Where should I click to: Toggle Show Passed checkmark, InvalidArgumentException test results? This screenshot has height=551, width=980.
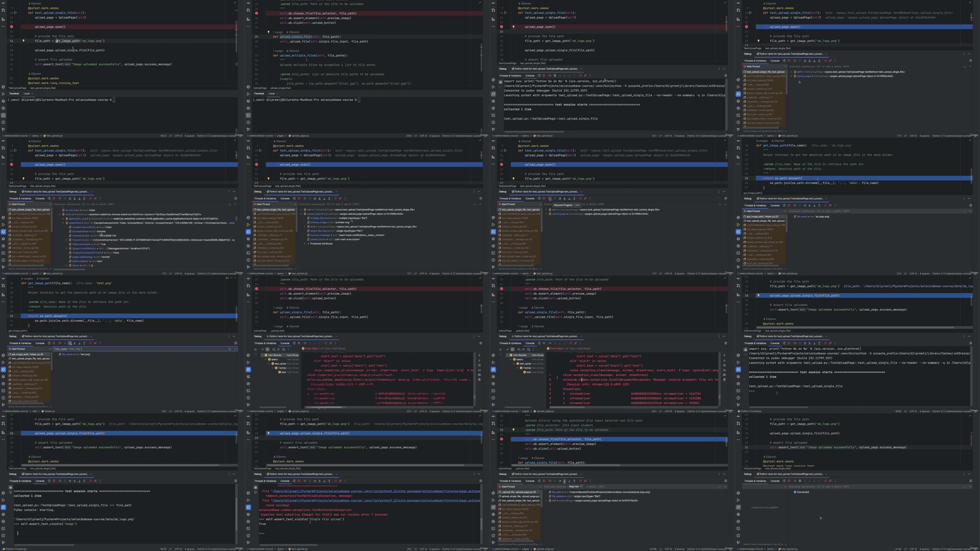[508, 350]
